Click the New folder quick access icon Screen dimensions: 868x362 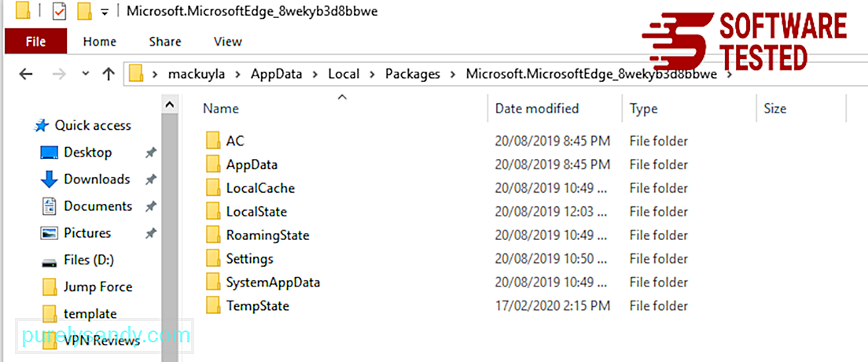(84, 11)
